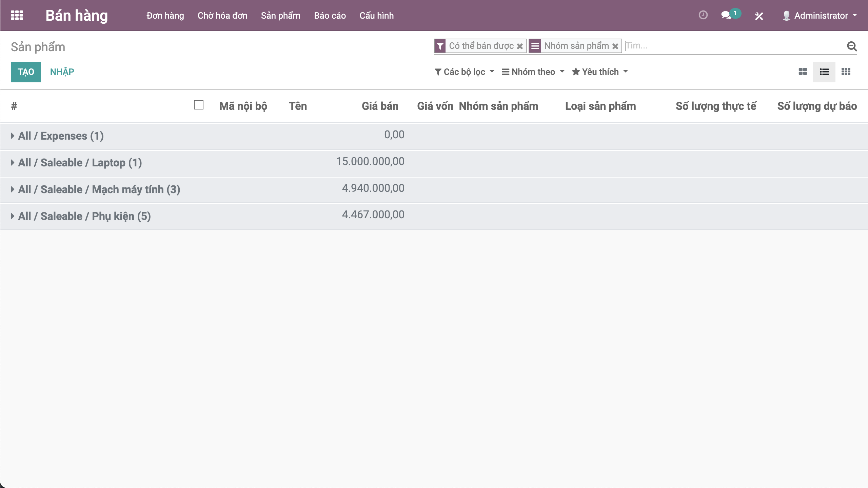Open the conversations chat icon
868x488 pixels.
click(726, 16)
